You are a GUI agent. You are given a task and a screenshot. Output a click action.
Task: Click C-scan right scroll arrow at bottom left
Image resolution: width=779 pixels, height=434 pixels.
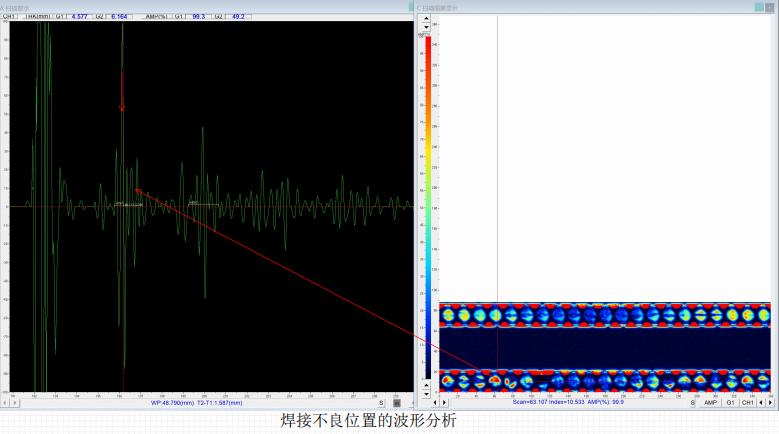(445, 402)
